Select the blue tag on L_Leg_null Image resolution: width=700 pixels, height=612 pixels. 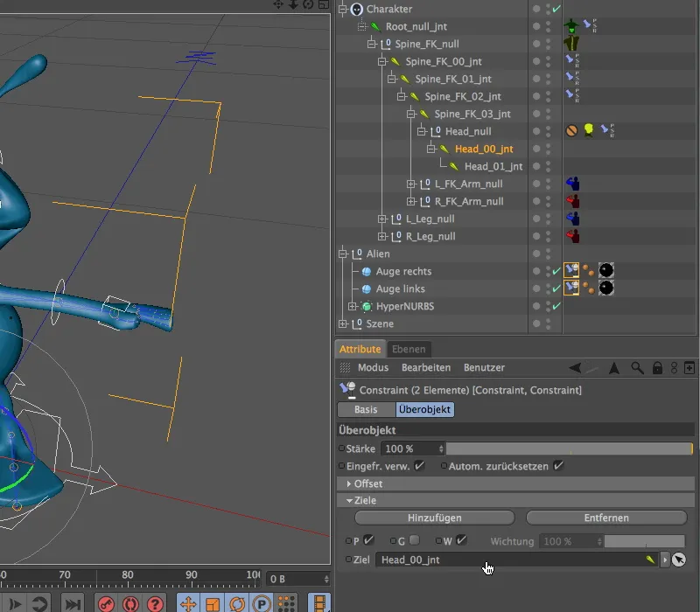click(x=572, y=218)
